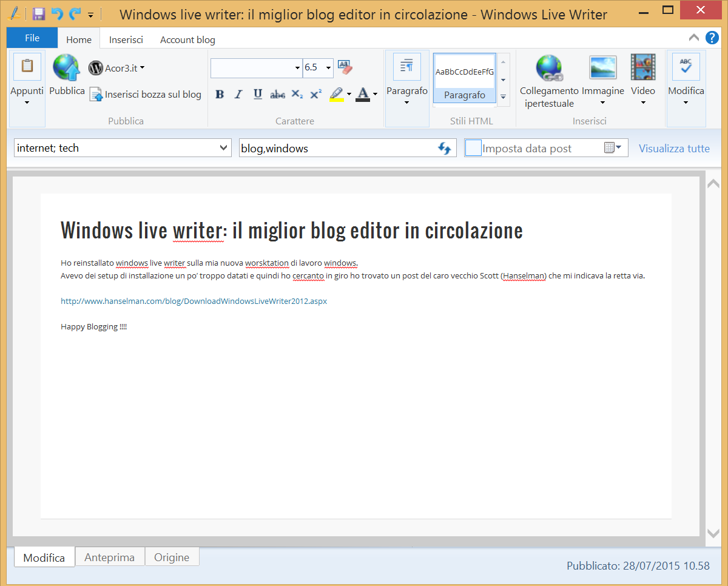Viewport: 728px width, 586px height.
Task: Click the editor scroll down arrow
Action: pyautogui.click(x=713, y=533)
